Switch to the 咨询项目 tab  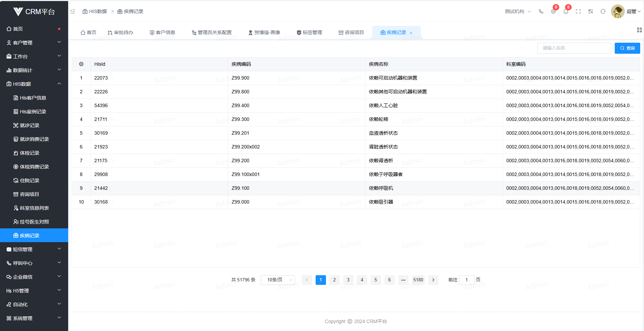(351, 32)
